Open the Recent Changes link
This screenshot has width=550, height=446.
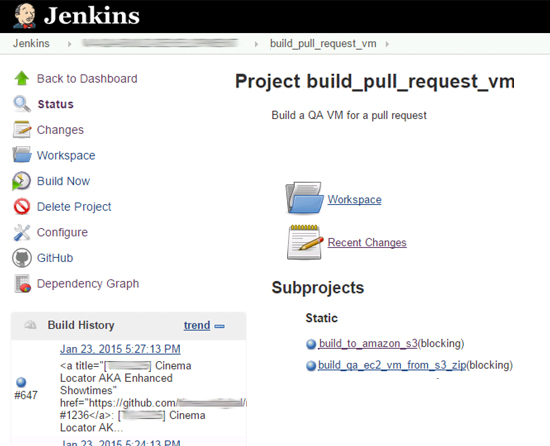[x=367, y=242]
